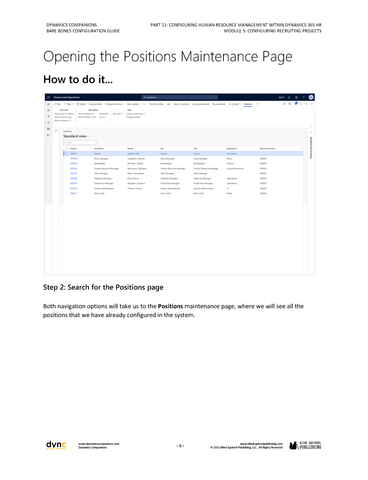Image resolution: width=368 pixels, height=480 pixels.
Task: Expand the Related information side panel
Action: click(311, 148)
